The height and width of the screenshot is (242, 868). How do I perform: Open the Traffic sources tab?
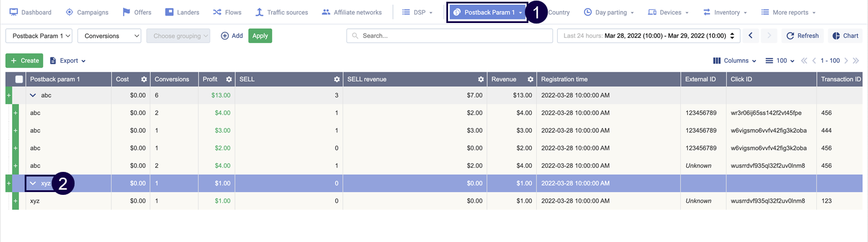point(281,12)
